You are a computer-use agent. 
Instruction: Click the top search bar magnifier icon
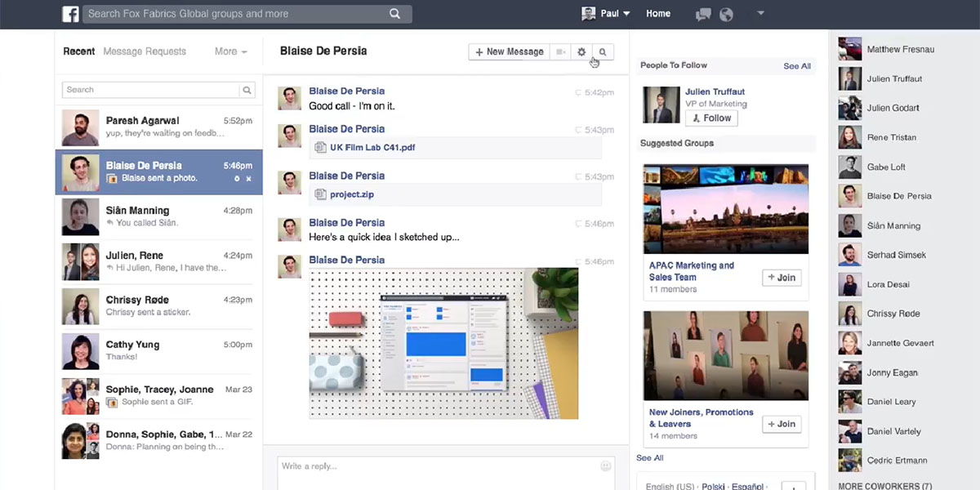click(x=395, y=14)
